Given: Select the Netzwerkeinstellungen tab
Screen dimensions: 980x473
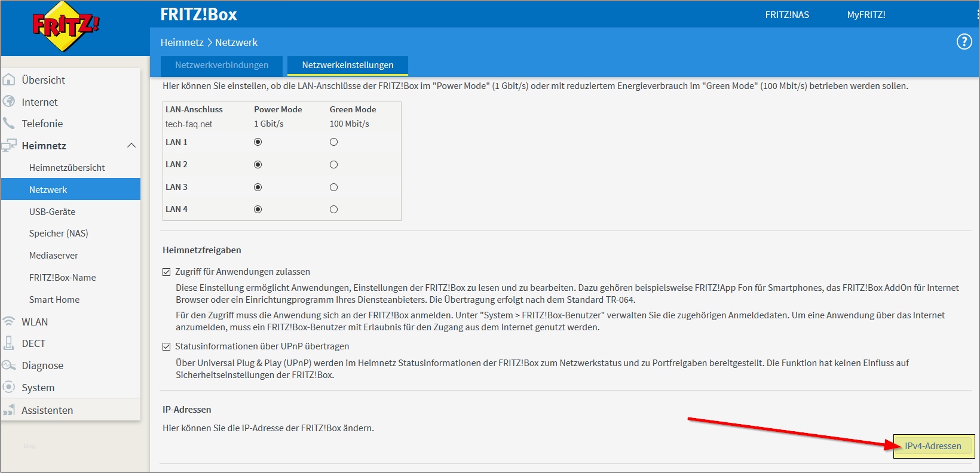Looking at the screenshot, I should pos(348,65).
